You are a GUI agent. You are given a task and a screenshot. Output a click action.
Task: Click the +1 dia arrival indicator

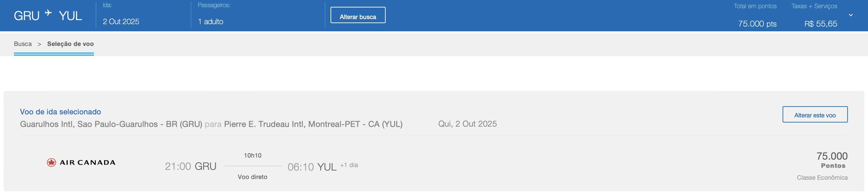(x=349, y=165)
